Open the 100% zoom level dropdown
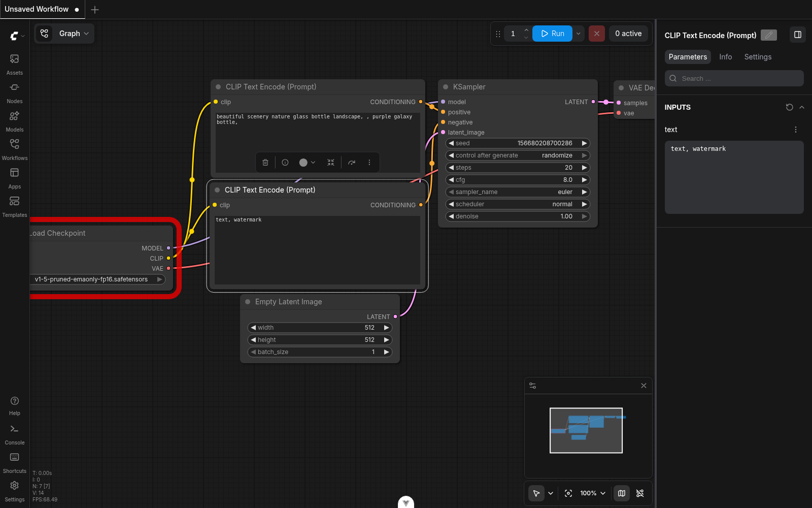Screen dimensions: 812x508 (593, 493)
